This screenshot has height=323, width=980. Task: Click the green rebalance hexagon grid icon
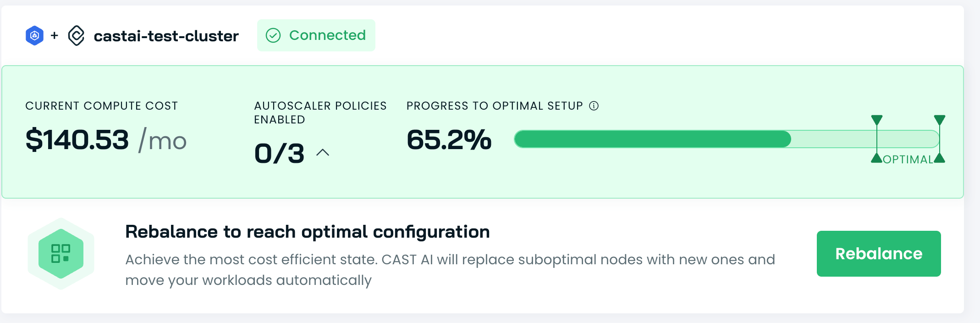pyautogui.click(x=61, y=253)
